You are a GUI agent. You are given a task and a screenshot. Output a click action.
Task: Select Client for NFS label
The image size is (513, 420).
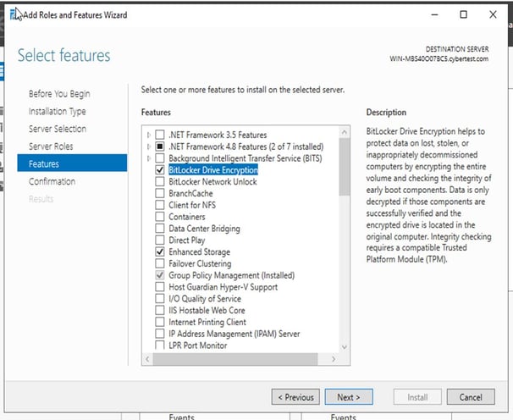tap(192, 205)
